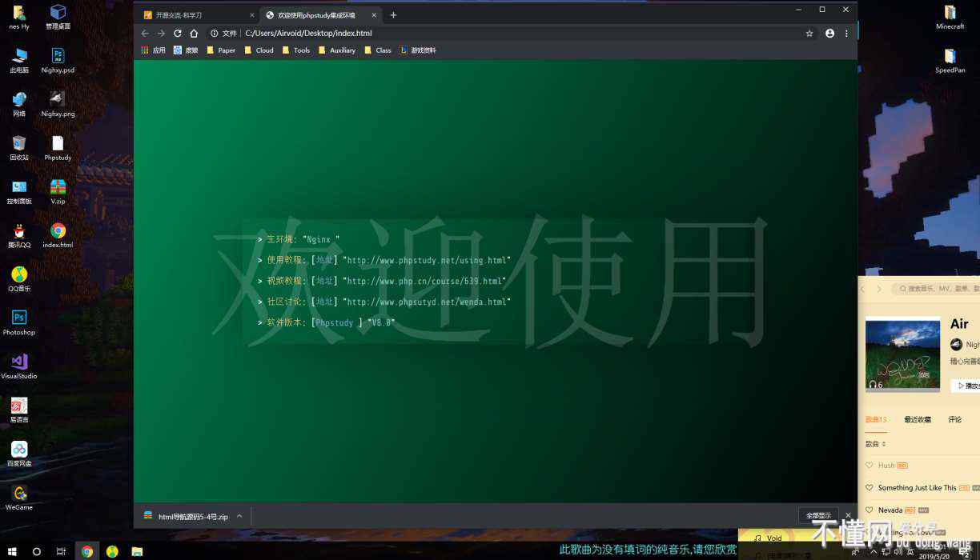Switch to 评论 tab in QQ Music

click(x=955, y=419)
